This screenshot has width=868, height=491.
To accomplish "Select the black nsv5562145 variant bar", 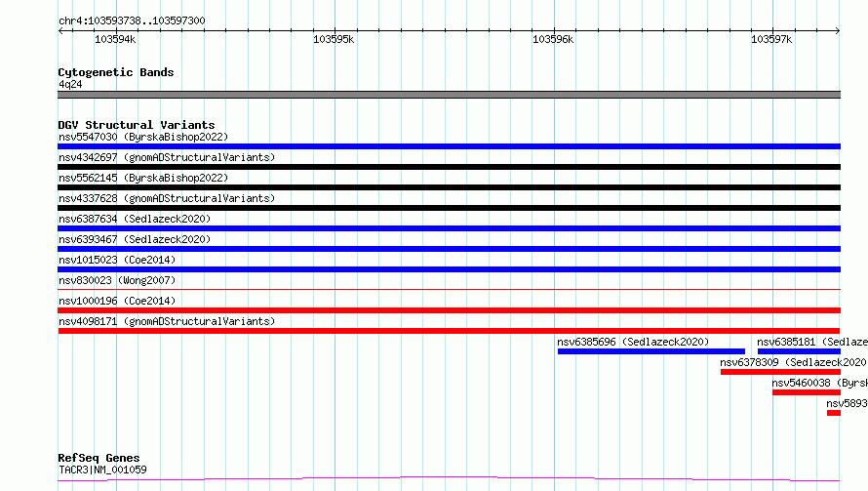I will click(449, 187).
